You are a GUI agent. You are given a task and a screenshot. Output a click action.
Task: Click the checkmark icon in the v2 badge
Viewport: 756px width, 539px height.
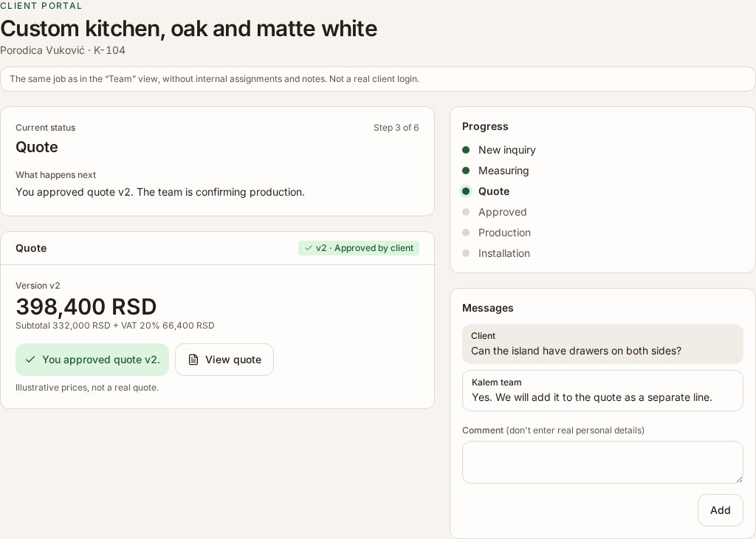click(x=308, y=248)
